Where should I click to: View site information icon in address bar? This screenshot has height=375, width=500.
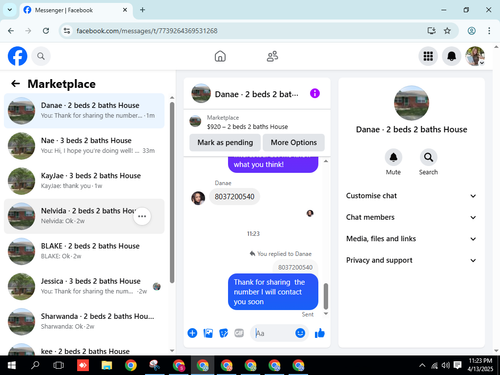pyautogui.click(x=67, y=31)
